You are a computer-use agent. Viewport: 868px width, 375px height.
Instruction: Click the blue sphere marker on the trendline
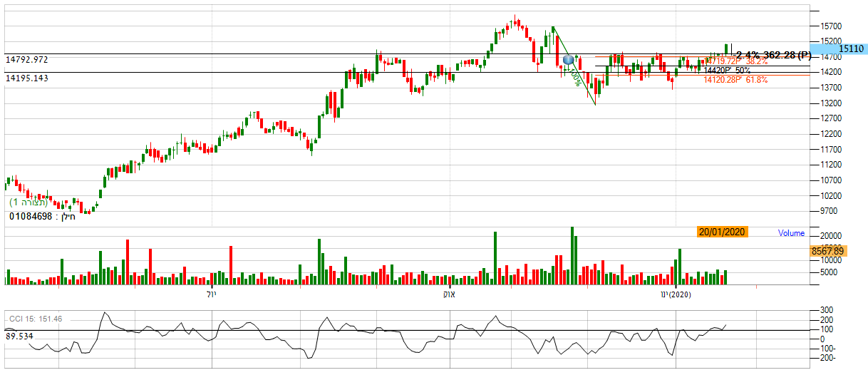click(x=568, y=60)
